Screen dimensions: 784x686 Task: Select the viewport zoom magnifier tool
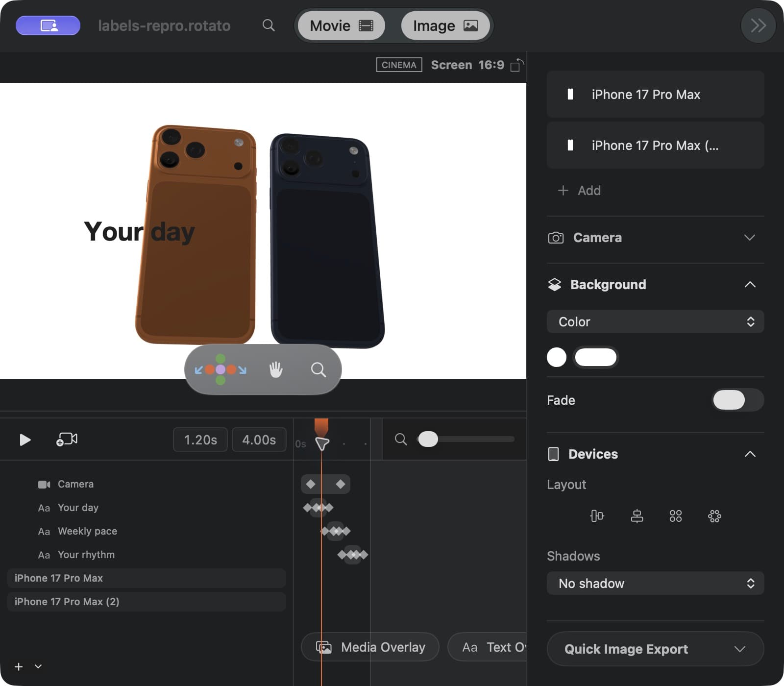[x=318, y=369]
